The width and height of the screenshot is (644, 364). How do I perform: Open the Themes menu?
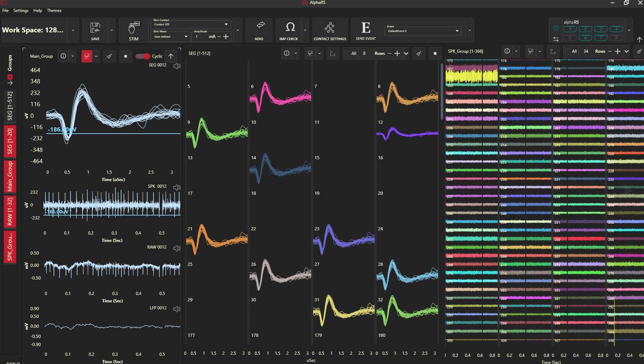[x=54, y=10]
